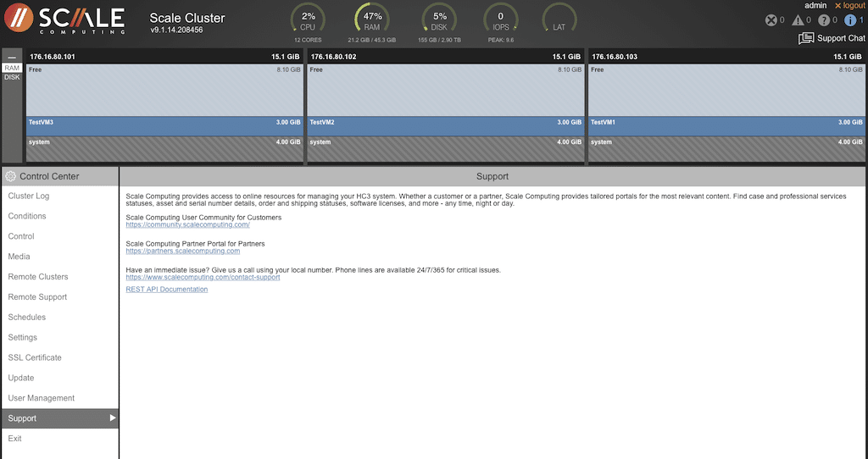
Task: Click Free memory area on node 176.16.80.103
Action: (726, 90)
